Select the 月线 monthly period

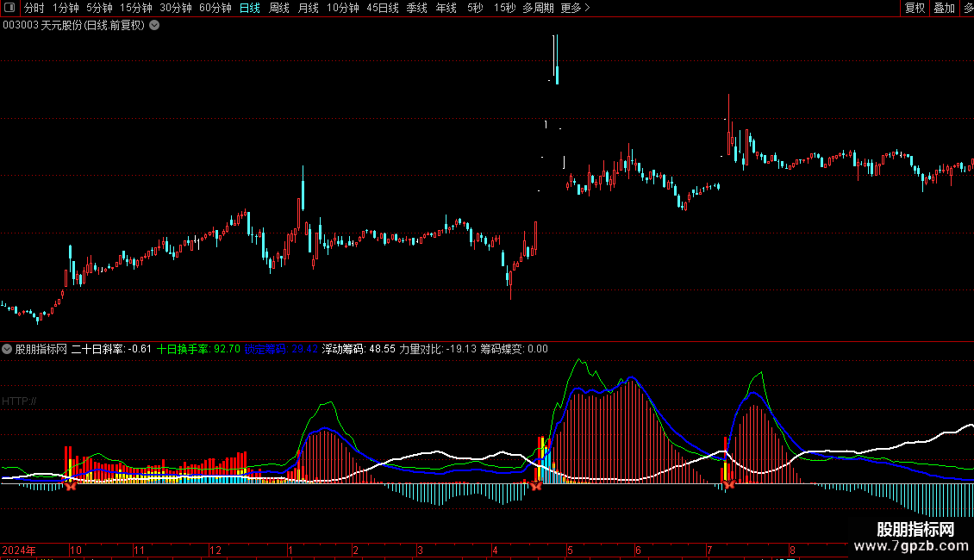point(308,8)
